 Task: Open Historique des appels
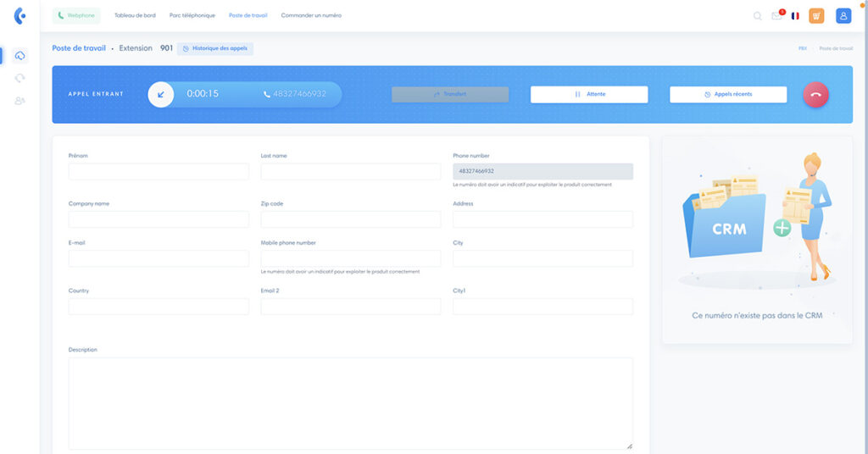click(x=215, y=48)
